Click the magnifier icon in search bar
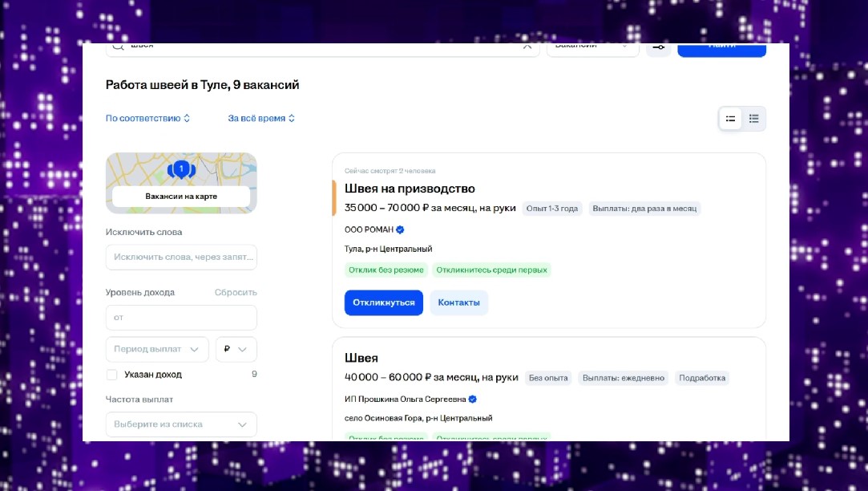The height and width of the screenshot is (491, 868). tap(118, 47)
